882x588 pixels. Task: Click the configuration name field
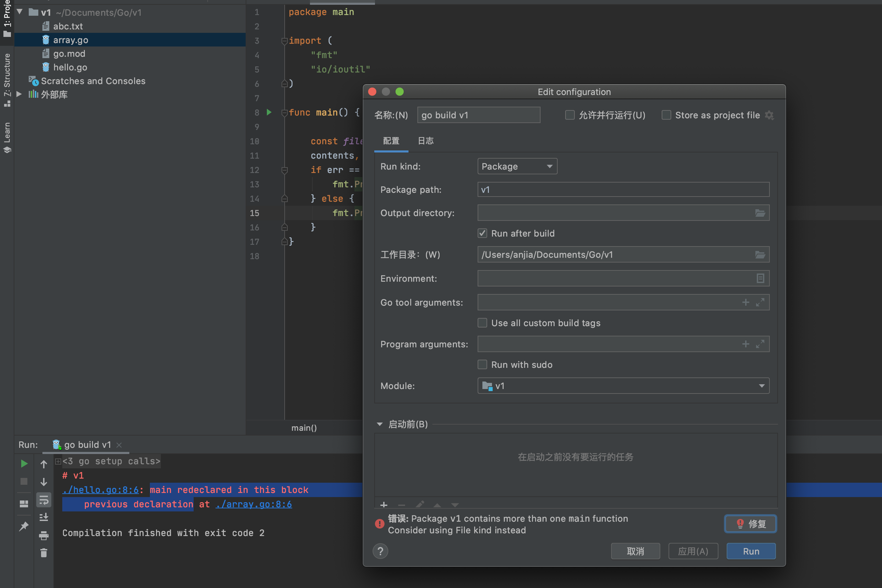click(x=479, y=115)
